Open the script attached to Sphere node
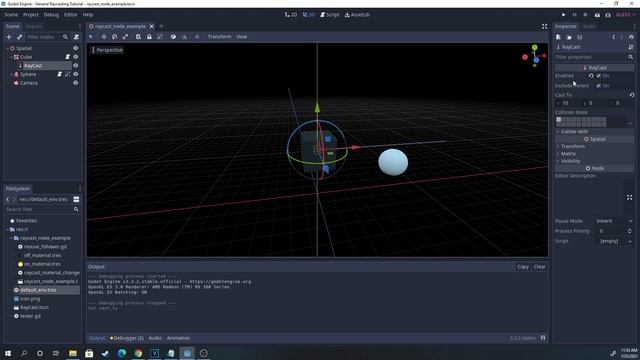This screenshot has height=360, width=640. tap(60, 74)
